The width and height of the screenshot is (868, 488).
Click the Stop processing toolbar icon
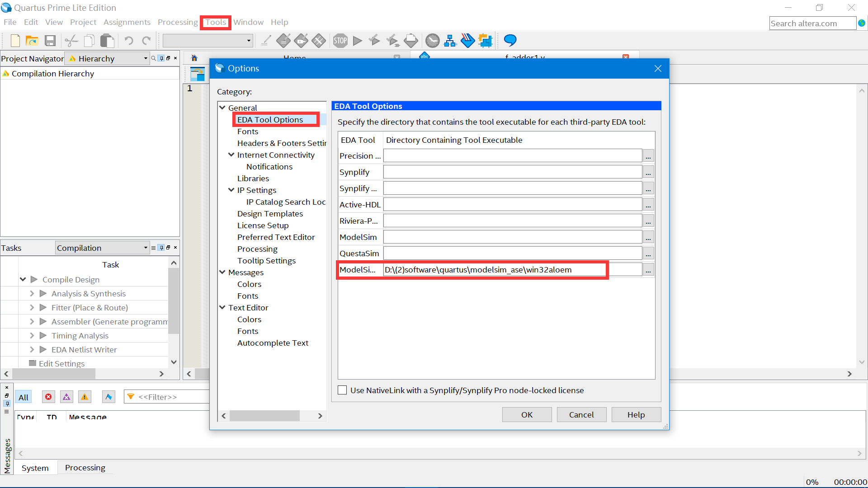click(x=340, y=40)
